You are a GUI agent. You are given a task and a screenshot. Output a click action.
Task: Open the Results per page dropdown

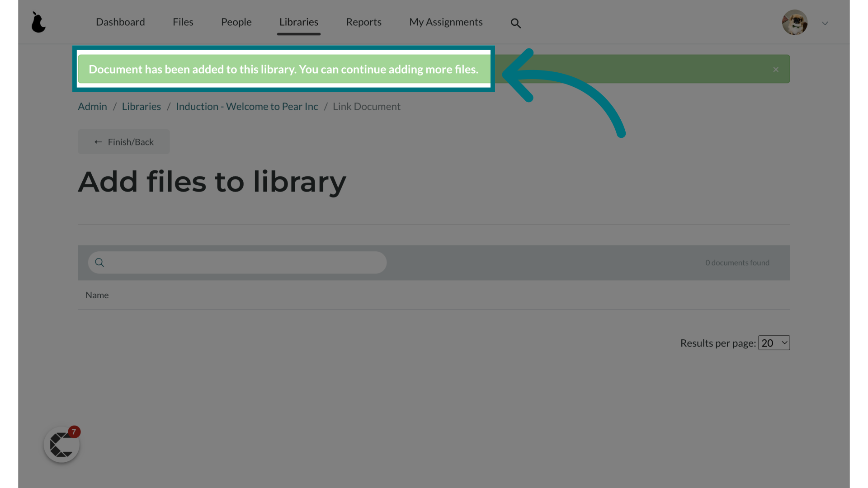[774, 343]
